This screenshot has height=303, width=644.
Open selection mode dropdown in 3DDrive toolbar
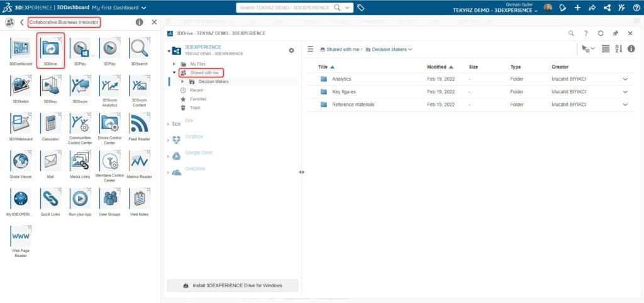(x=588, y=49)
